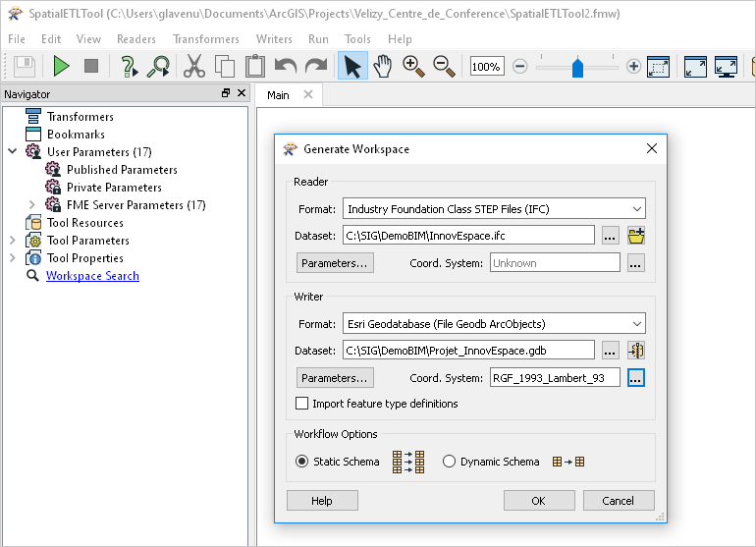756x547 pixels.
Task: Click the question mark prompt-and-run icon
Action: tap(129, 66)
